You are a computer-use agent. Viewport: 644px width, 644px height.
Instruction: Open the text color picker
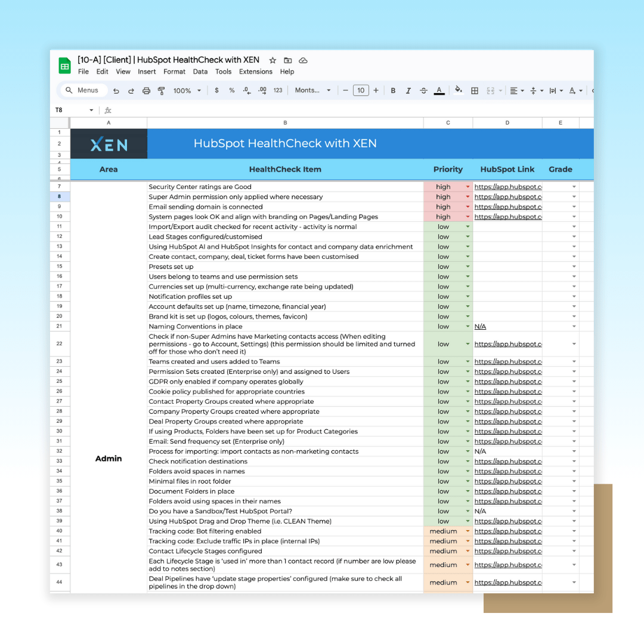point(439,91)
